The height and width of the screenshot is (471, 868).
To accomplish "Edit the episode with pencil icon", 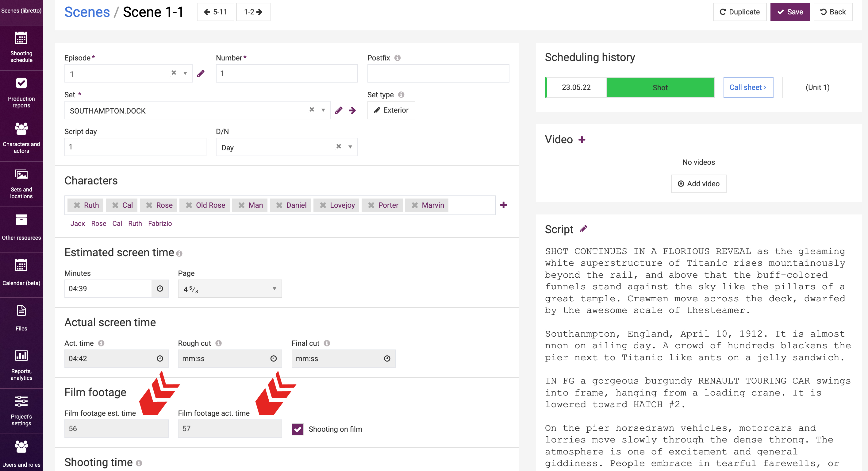I will (x=201, y=73).
